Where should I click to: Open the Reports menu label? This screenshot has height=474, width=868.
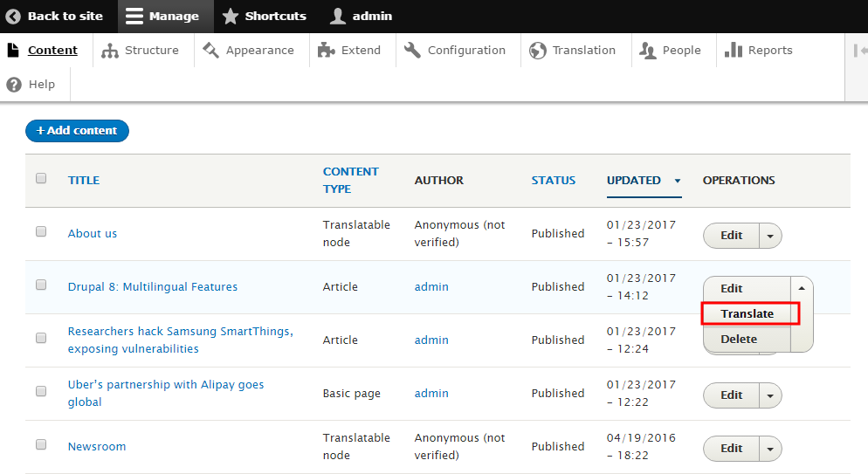(770, 51)
